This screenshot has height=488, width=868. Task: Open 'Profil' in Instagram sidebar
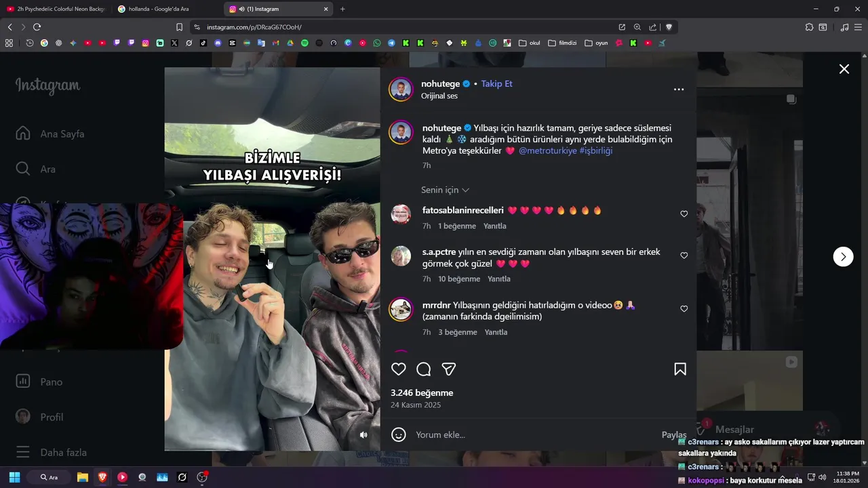[39, 417]
